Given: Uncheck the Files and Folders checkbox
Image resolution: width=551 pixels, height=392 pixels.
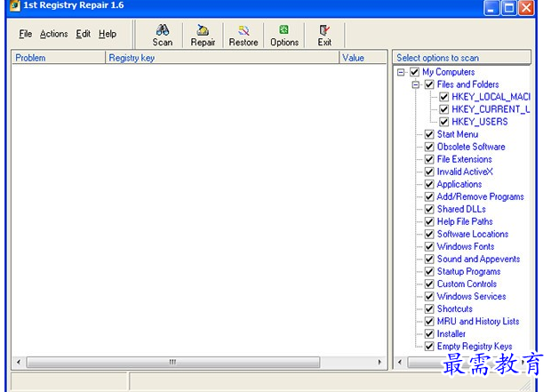Looking at the screenshot, I should (x=429, y=84).
